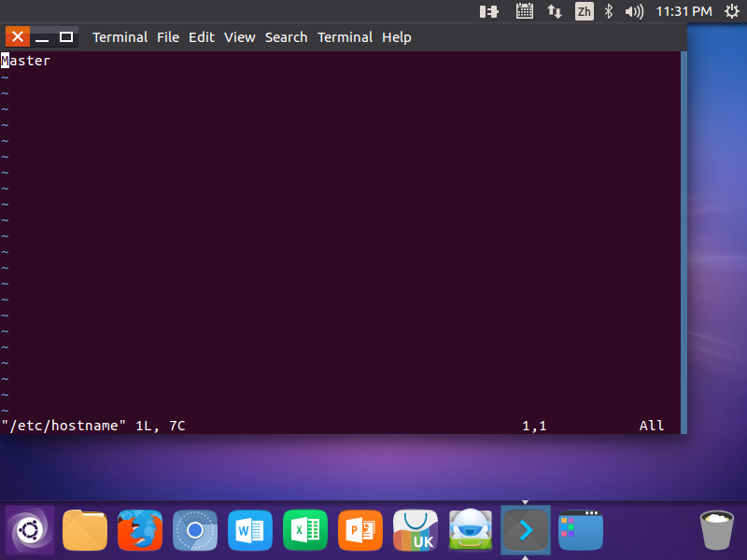Open the workspace window switcher icon
The image size is (747, 560).
(x=581, y=530)
